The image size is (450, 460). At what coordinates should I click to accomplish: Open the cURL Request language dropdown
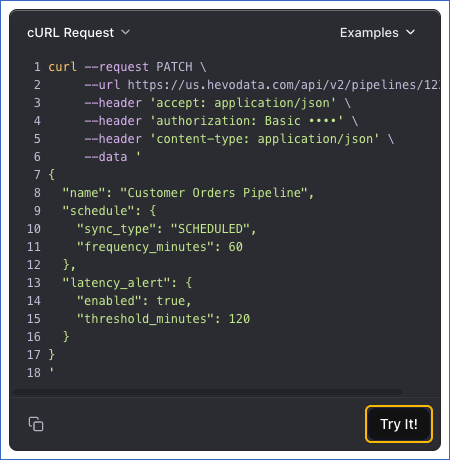tap(79, 33)
